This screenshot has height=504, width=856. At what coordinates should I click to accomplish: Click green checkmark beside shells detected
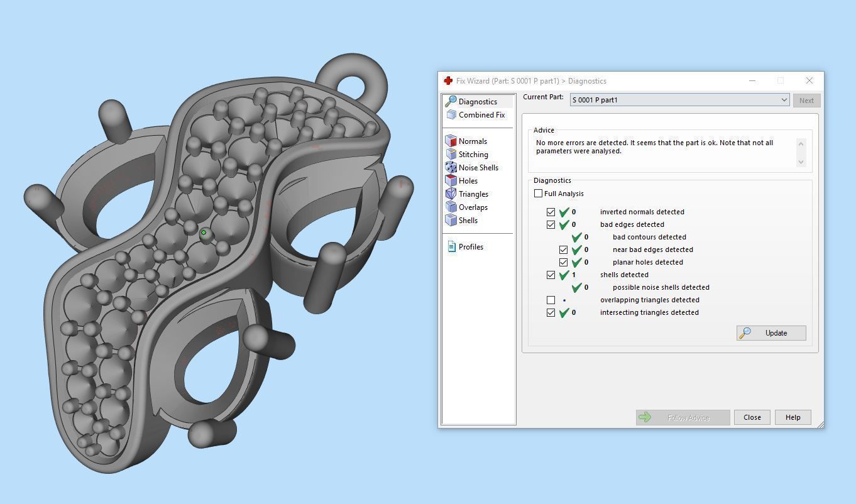tap(564, 275)
